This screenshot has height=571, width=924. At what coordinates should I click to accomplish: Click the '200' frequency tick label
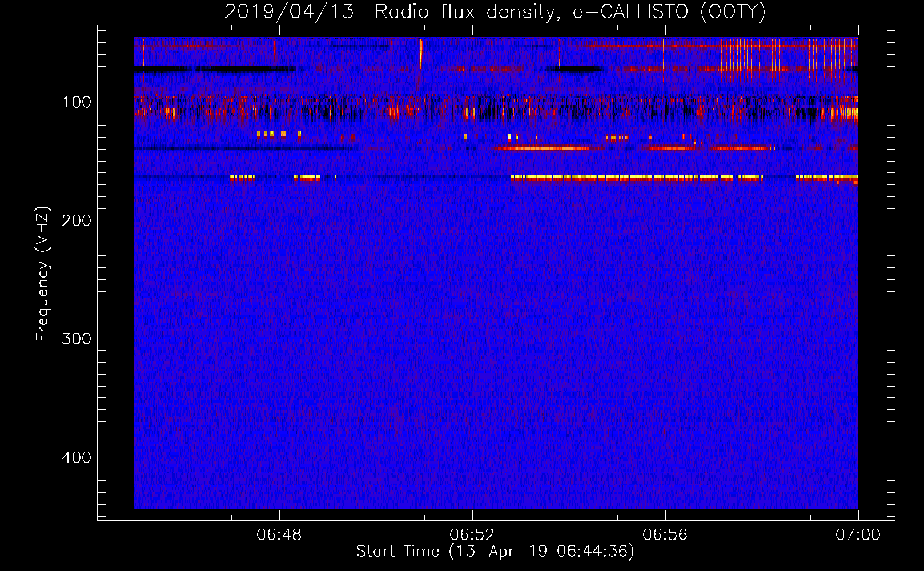point(77,220)
